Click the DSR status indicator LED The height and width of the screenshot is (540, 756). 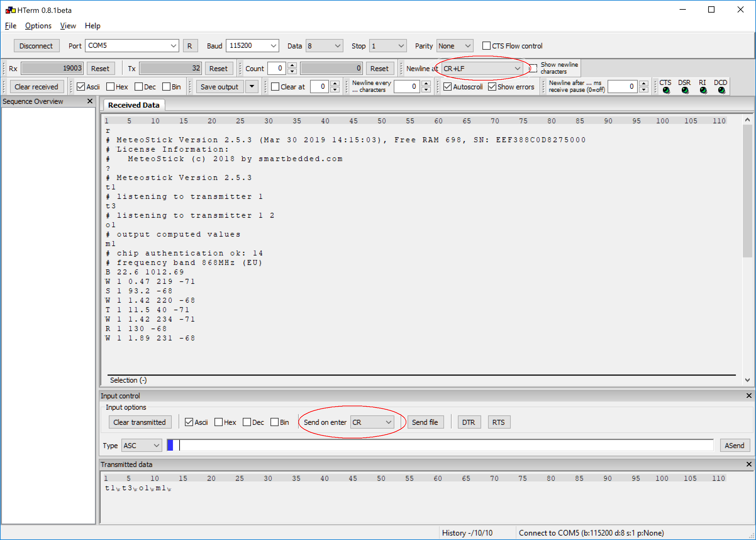685,90
